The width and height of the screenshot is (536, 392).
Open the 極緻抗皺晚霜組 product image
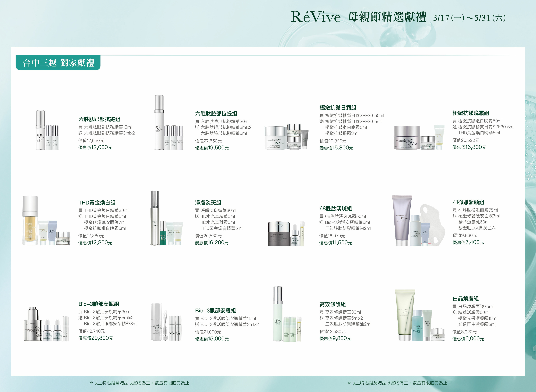[x=419, y=137]
